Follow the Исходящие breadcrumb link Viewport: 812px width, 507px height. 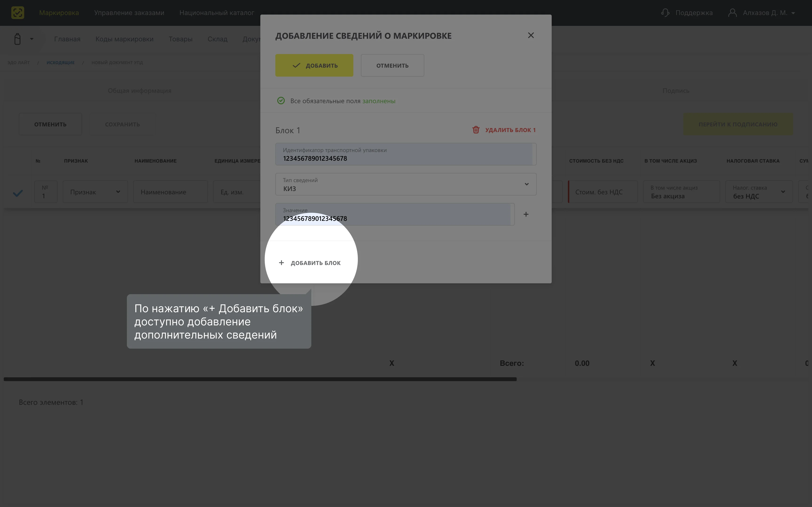(60, 62)
